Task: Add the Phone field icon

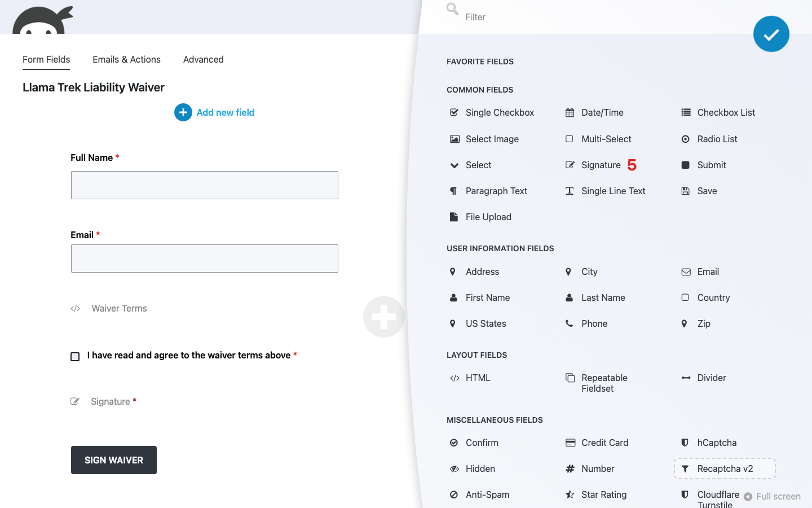Action: (x=570, y=323)
